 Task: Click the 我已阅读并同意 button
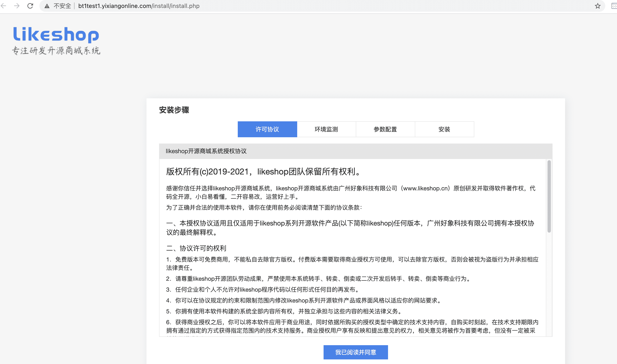[355, 352]
